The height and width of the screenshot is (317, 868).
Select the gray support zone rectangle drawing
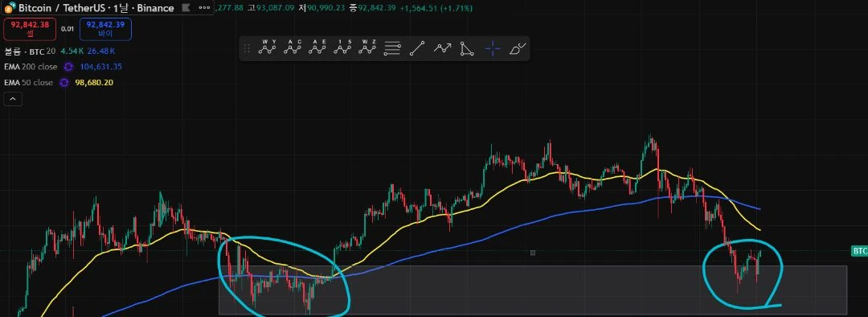533,290
